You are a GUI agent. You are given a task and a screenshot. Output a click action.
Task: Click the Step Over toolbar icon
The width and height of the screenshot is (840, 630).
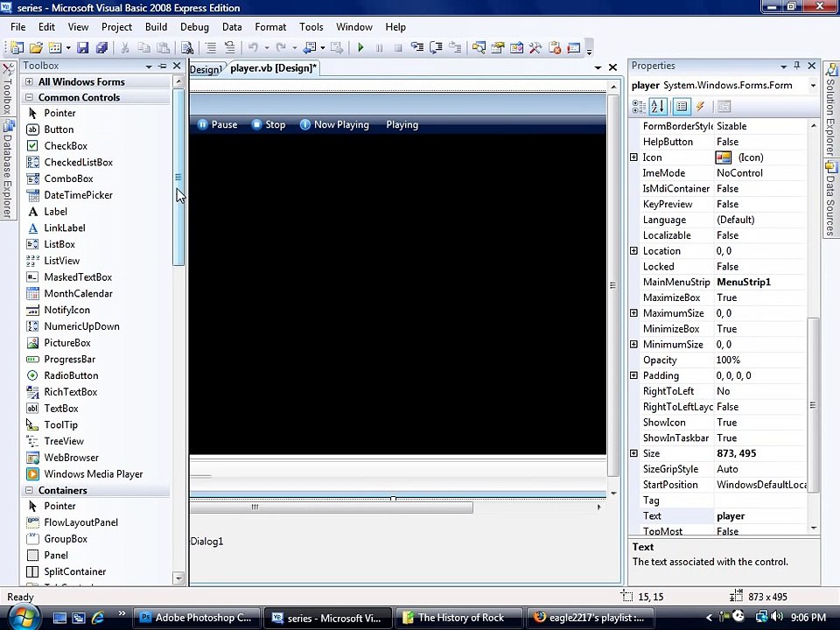click(x=436, y=47)
